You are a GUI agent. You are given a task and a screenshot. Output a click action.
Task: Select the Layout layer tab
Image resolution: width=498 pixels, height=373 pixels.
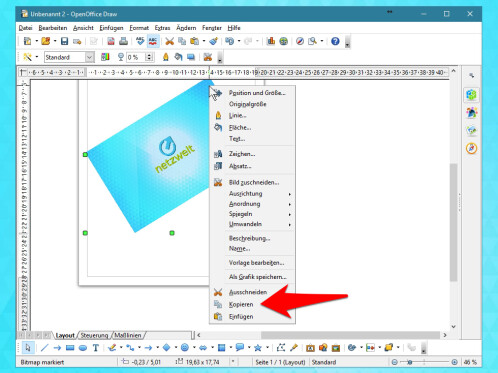pyautogui.click(x=65, y=335)
